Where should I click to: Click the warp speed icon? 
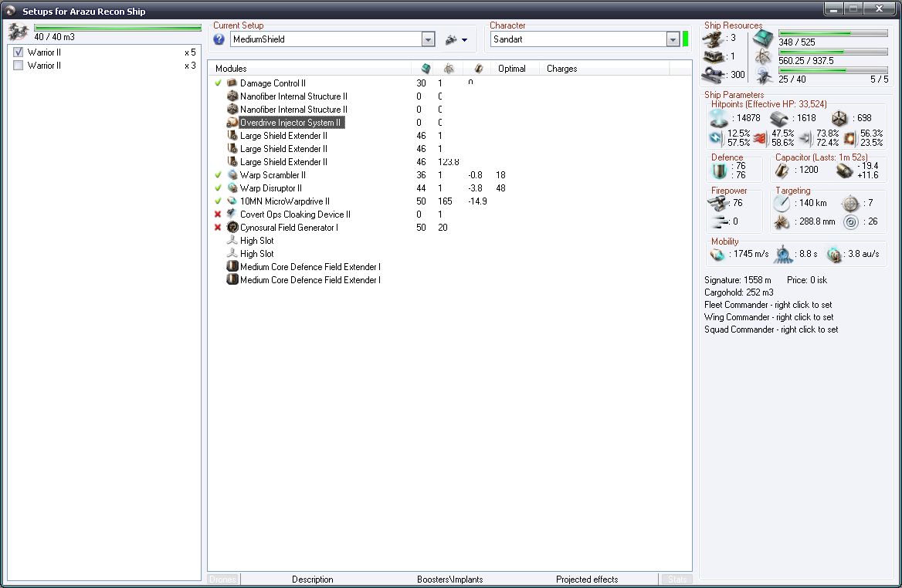coord(834,254)
